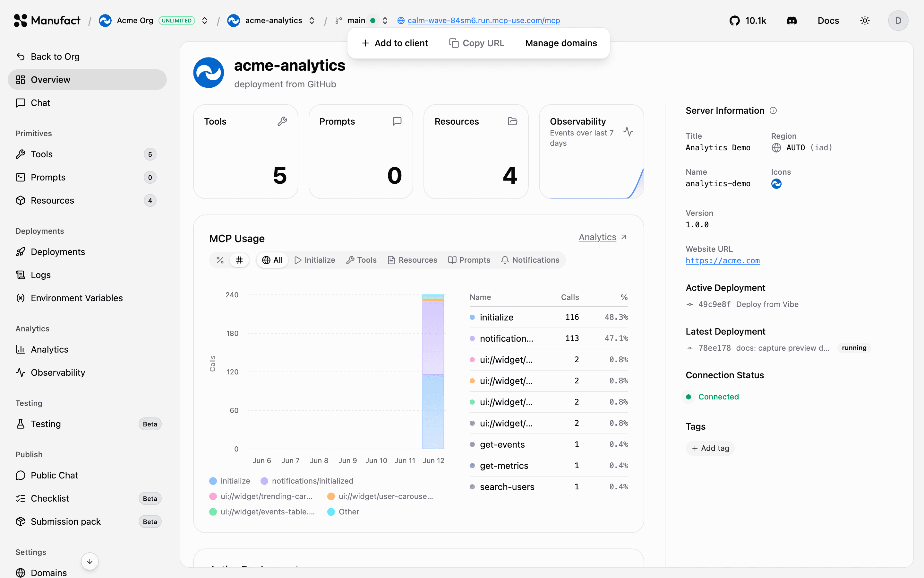Open the Discord community icon
Viewport: 924px width, 578px height.
pyautogui.click(x=791, y=21)
